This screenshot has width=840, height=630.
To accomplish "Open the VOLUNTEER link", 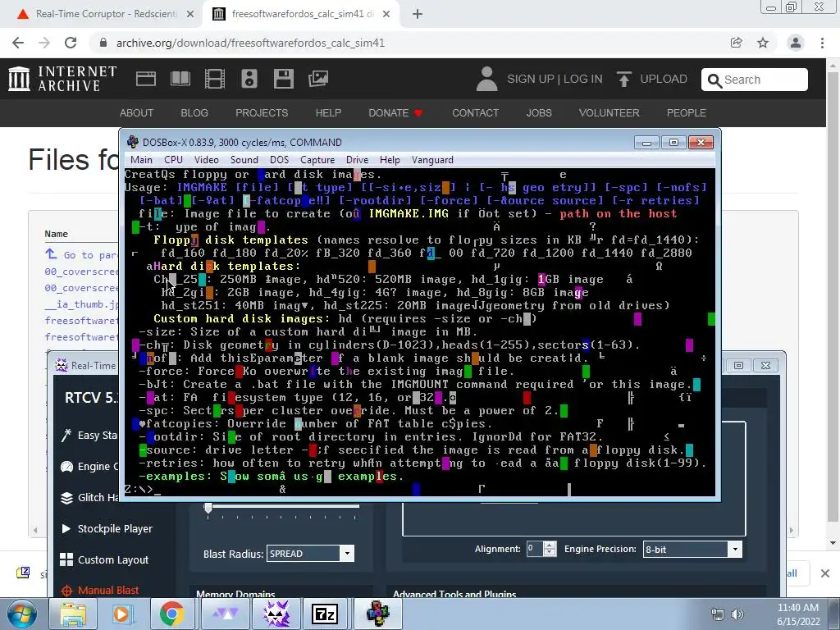I will [609, 113].
